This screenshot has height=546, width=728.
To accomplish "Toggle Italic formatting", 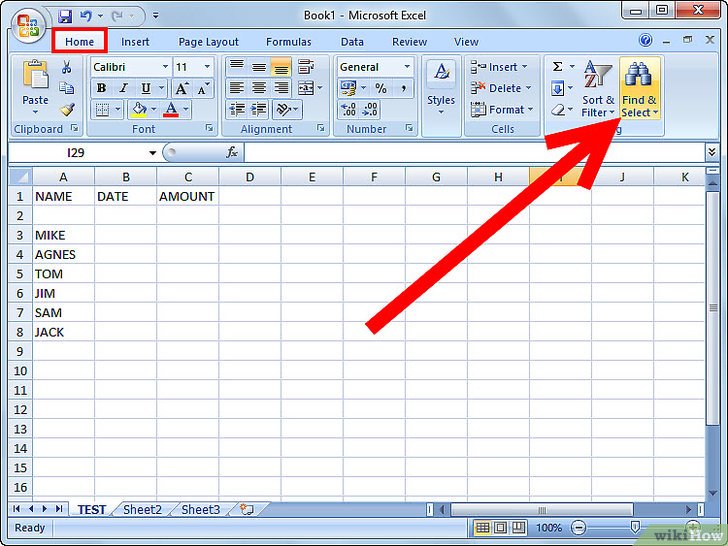I will point(124,88).
